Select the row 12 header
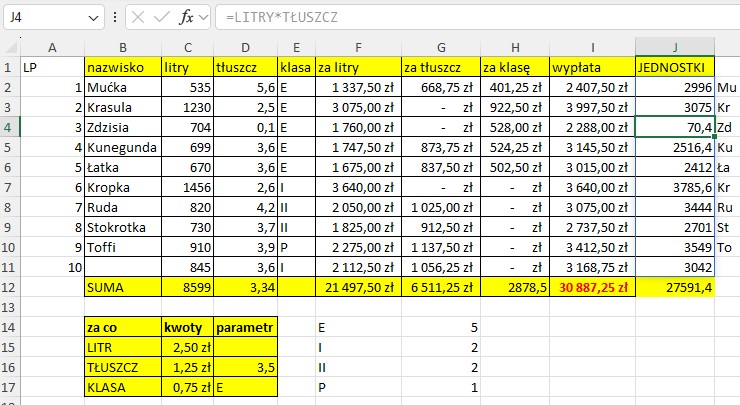 (x=9, y=287)
